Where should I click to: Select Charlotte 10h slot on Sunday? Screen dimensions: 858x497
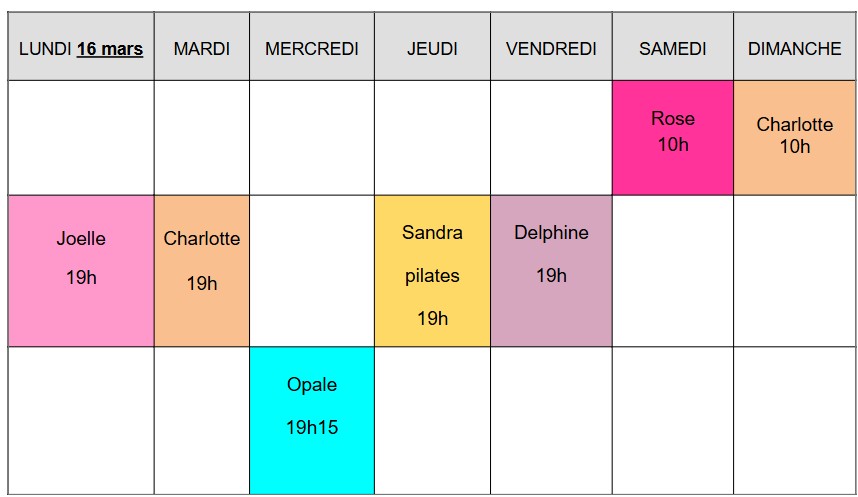coord(795,138)
